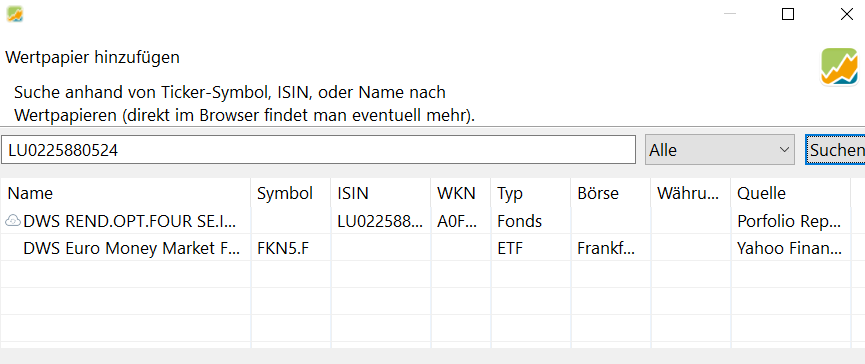Viewport: 865px width, 364px height.
Task: Minimize the dialog window
Action: pos(730,14)
